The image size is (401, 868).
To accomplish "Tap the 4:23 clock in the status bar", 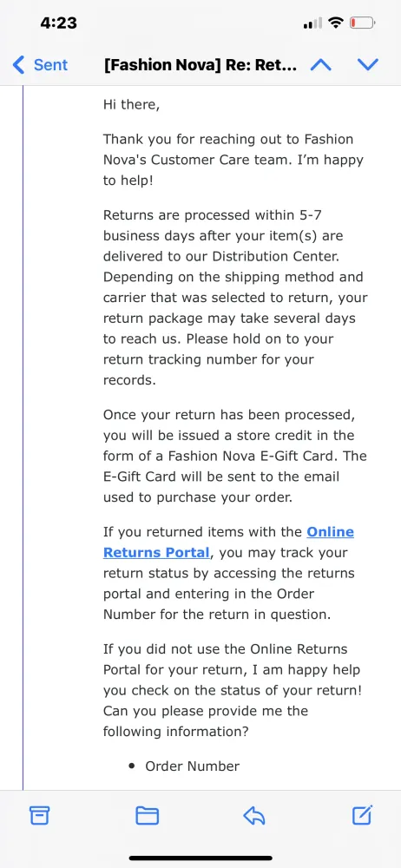I will click(x=58, y=23).
